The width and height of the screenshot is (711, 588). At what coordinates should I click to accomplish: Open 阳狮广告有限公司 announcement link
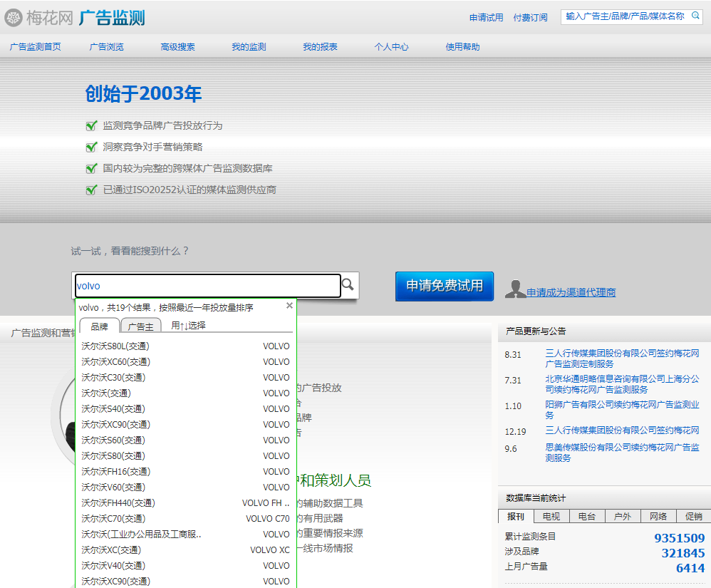622,410
